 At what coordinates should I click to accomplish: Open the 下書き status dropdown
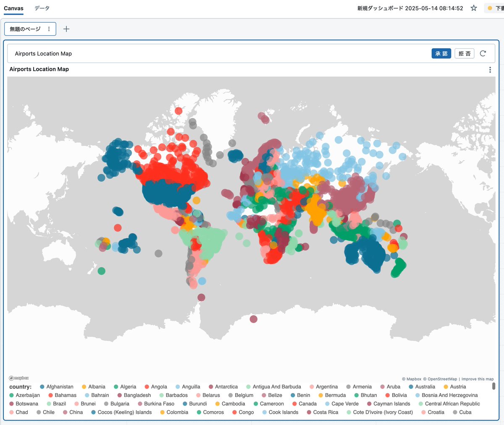pyautogui.click(x=496, y=8)
